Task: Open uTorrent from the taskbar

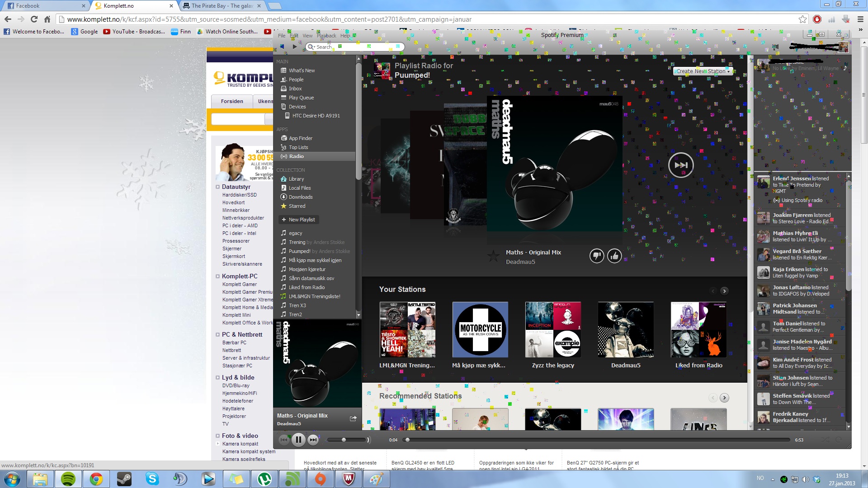Action: (264, 479)
